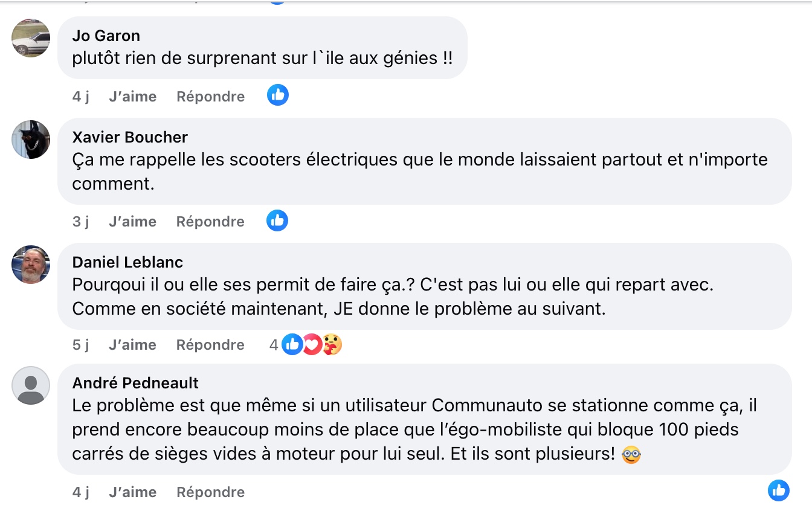Click the blue like reaction on Daniel Leblanc's comment
This screenshot has height=511, width=812.
tap(292, 344)
